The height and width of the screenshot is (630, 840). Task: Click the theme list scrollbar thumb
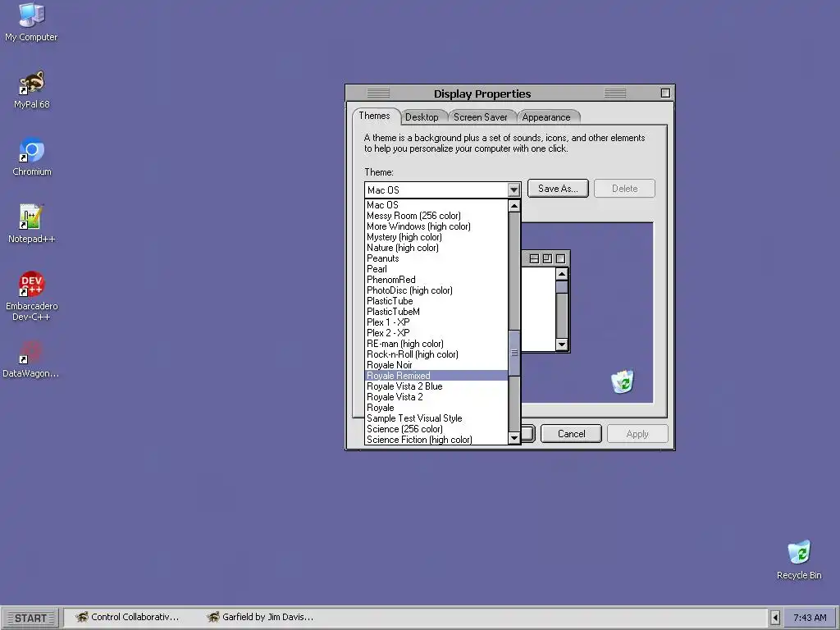(514, 353)
